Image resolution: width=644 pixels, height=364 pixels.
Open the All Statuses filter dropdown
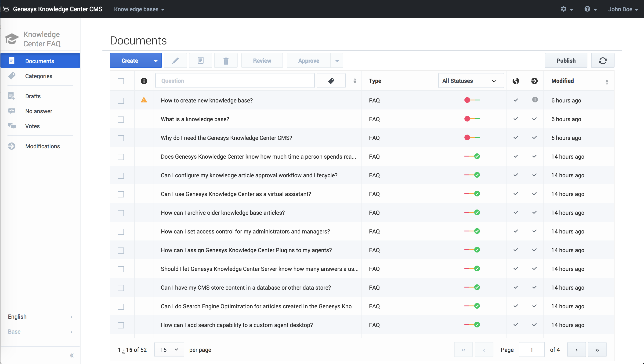[470, 81]
